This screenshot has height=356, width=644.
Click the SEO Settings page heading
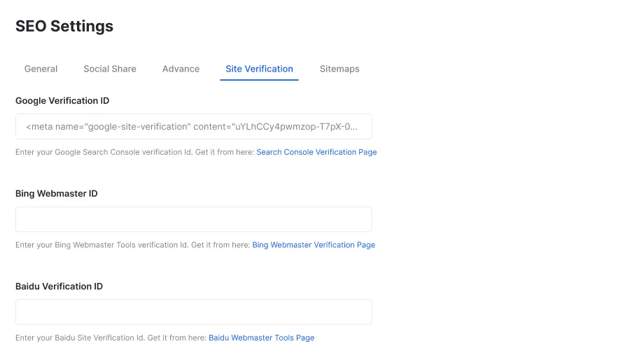64,27
